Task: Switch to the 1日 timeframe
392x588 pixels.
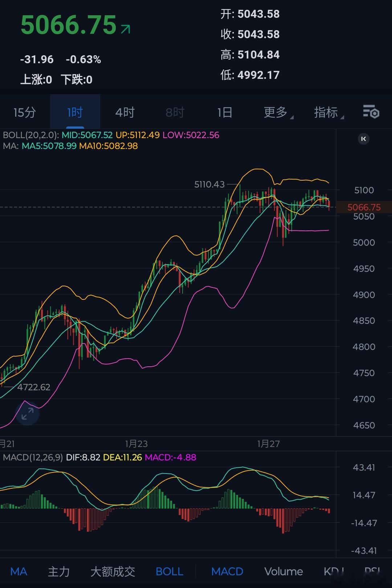Action: coord(225,112)
